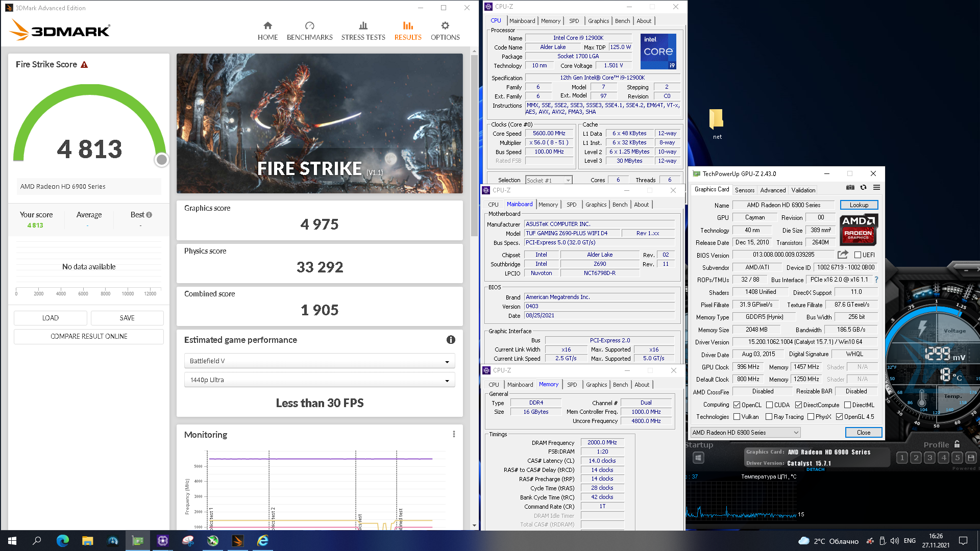The image size is (980, 551).
Task: Open the GPU-Z Advanced tab
Action: click(773, 190)
